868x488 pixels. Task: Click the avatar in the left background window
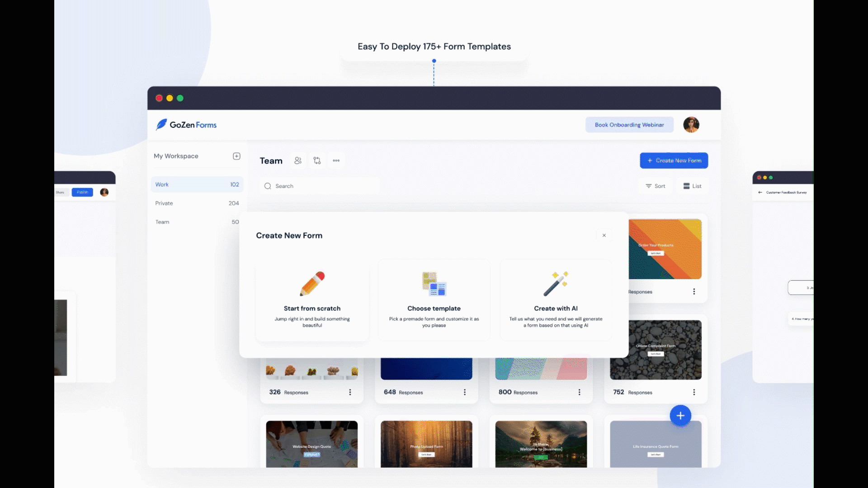[x=104, y=192]
